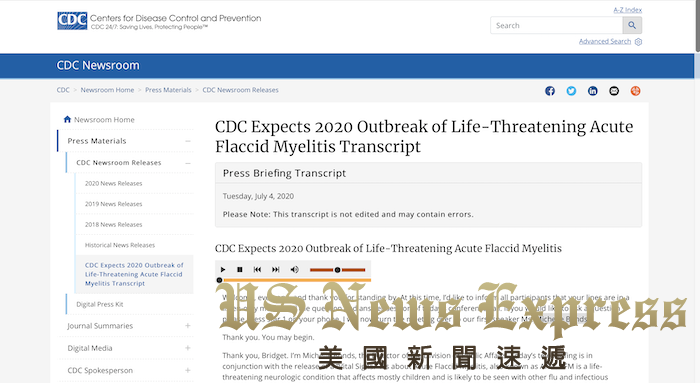Click the magnifier search button
The height and width of the screenshot is (383, 700).
(632, 25)
